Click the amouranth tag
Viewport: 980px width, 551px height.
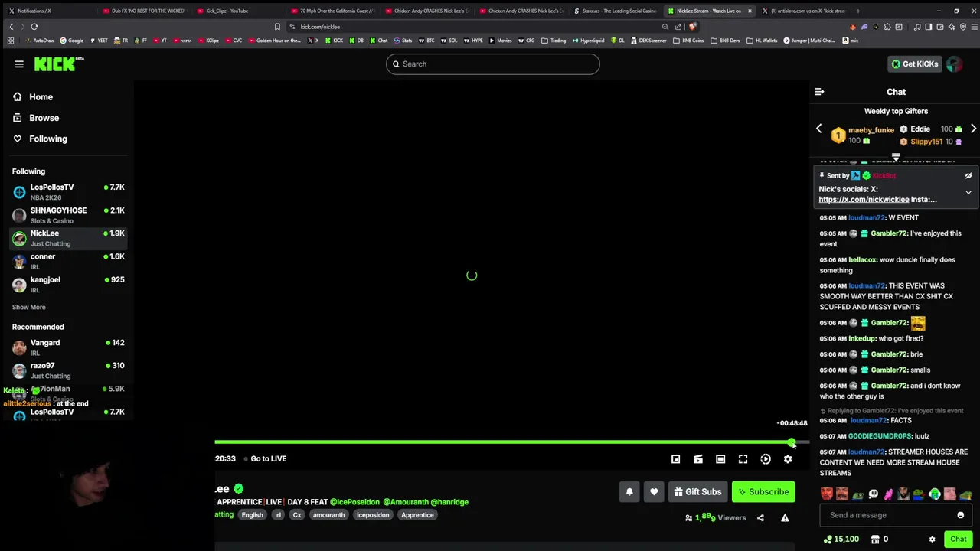[x=328, y=515]
